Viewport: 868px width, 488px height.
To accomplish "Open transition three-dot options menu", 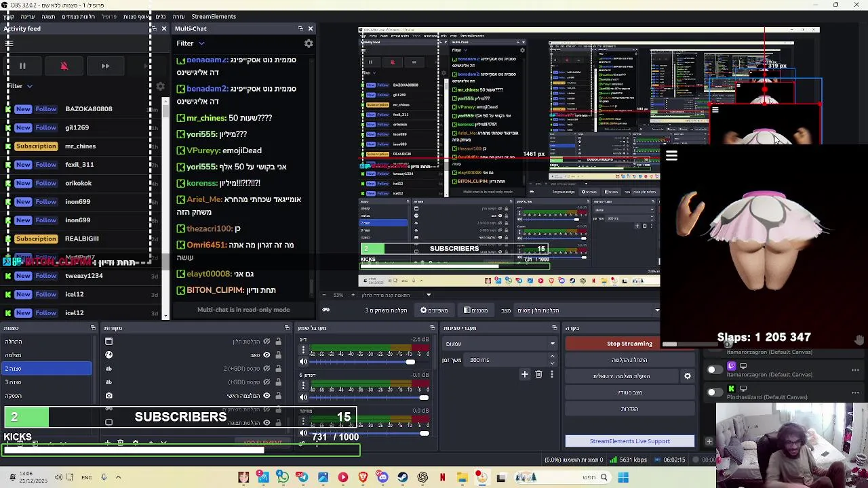I will pyautogui.click(x=551, y=374).
